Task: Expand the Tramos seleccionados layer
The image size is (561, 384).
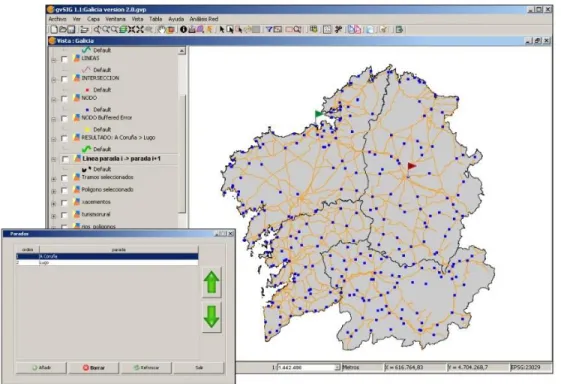Action: click(x=54, y=179)
